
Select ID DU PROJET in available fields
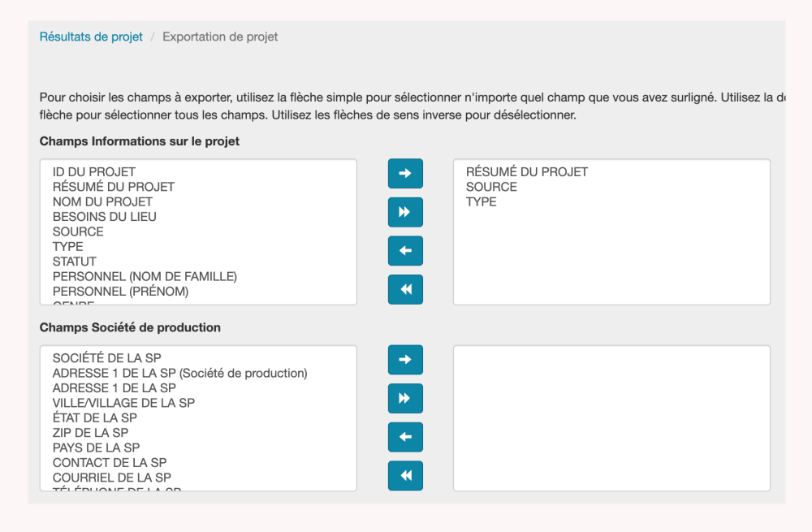94,172
